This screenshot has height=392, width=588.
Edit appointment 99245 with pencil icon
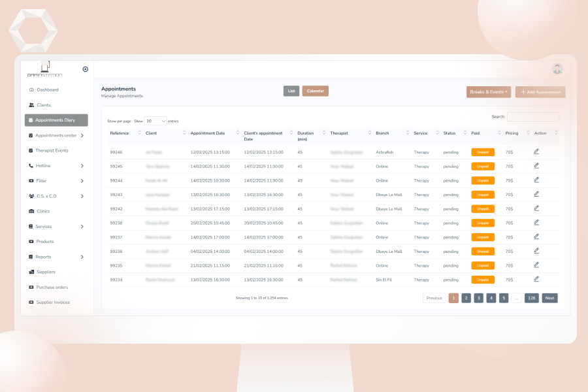[x=536, y=166]
